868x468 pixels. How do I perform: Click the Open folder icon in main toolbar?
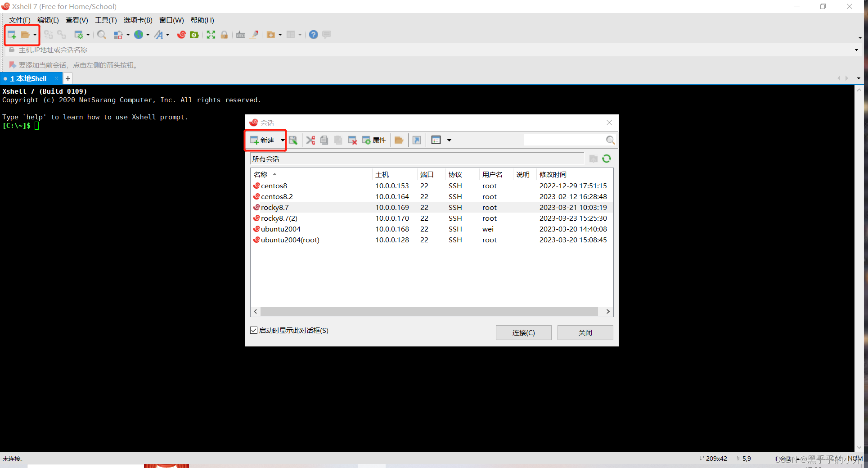click(x=25, y=35)
